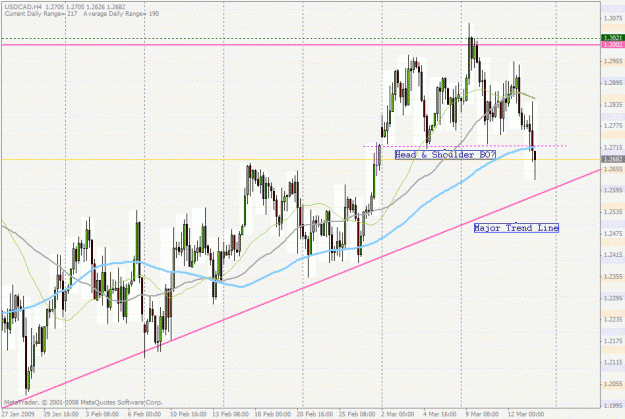Screen dimensions: 625x419
Task: Click the 1.2595 price axis label
Action: click(x=613, y=190)
